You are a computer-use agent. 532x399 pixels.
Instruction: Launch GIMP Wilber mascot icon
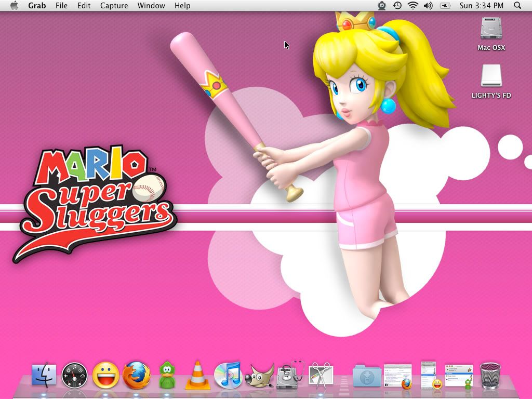pos(260,375)
